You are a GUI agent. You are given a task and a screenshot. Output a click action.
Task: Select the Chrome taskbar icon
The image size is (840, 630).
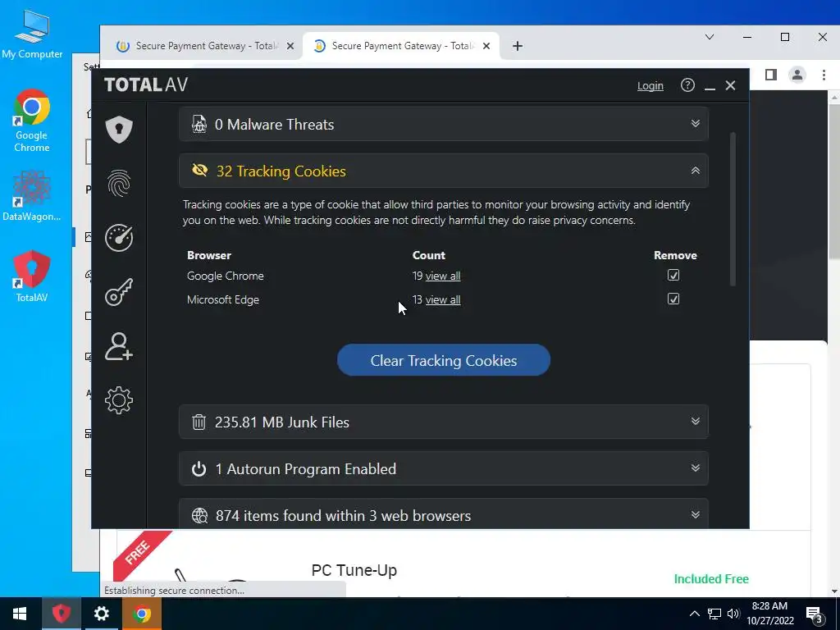(x=142, y=614)
